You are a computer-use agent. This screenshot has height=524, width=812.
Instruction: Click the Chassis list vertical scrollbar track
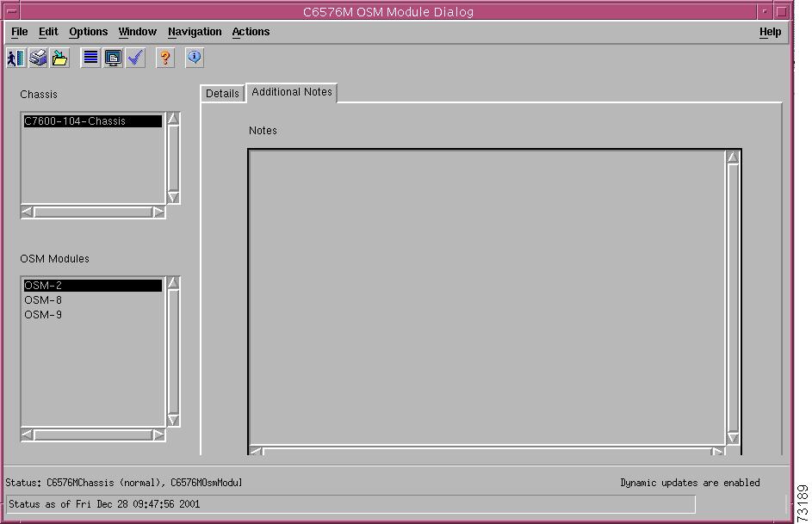173,157
